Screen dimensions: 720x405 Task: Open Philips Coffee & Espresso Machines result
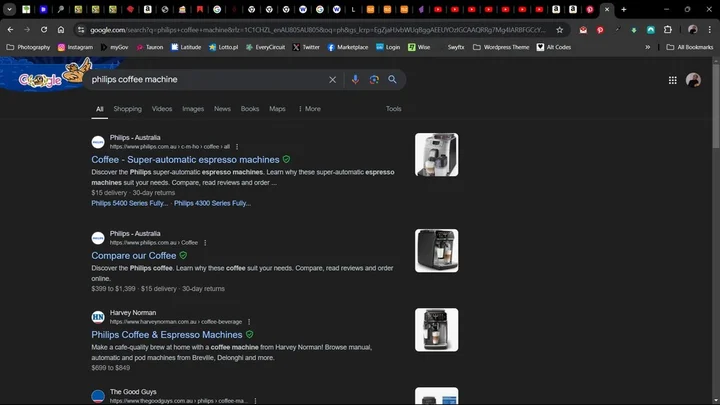pyautogui.click(x=167, y=335)
